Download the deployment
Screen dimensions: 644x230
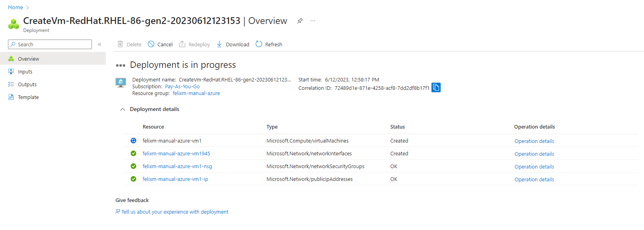pyautogui.click(x=233, y=44)
